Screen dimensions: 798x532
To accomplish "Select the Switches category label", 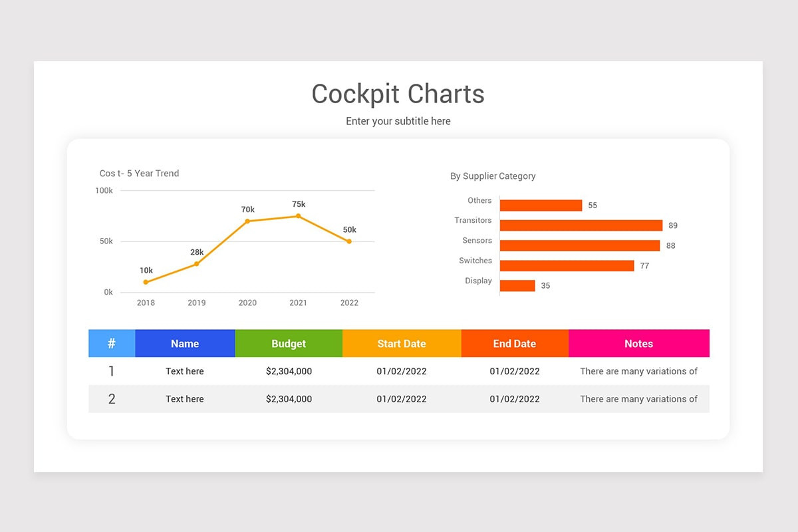I will click(475, 261).
